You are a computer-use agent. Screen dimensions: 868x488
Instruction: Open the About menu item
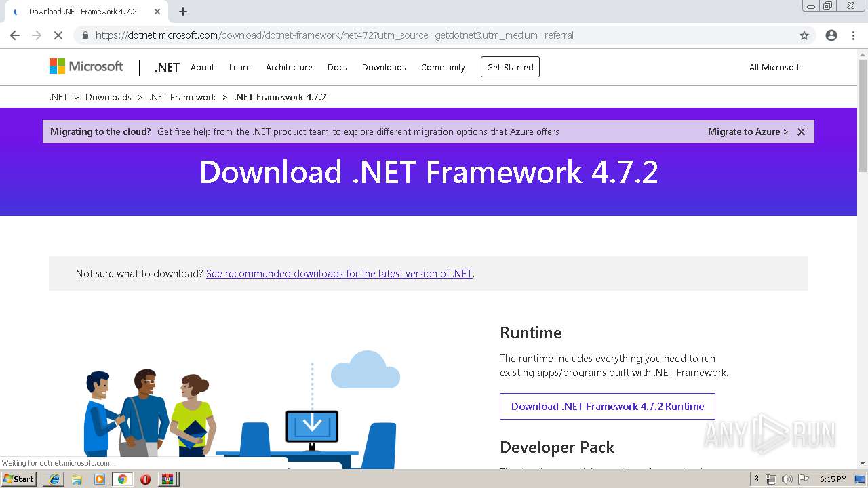click(x=202, y=67)
